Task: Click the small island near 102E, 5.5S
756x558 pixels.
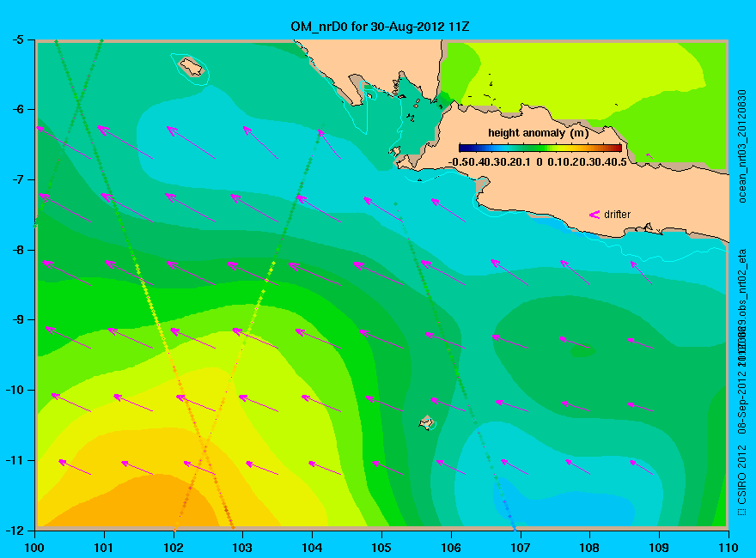Action: click(x=192, y=67)
